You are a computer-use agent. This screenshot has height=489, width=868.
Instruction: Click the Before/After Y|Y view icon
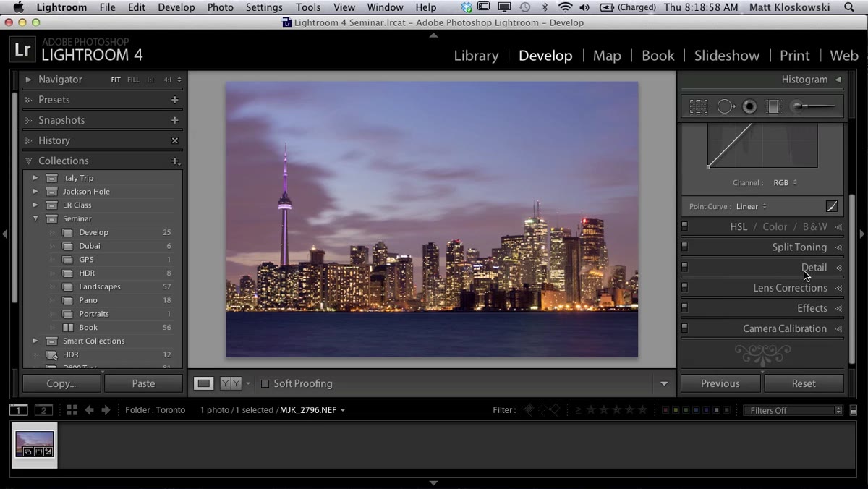231,383
